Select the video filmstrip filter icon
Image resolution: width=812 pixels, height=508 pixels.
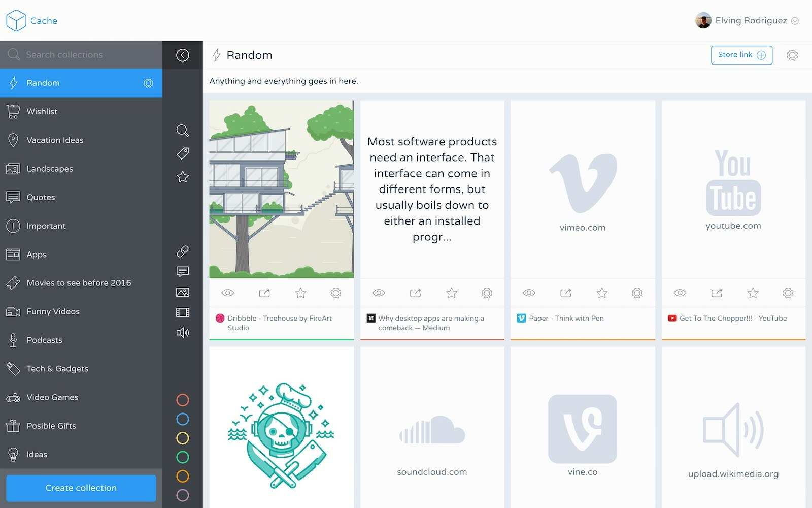tap(183, 312)
